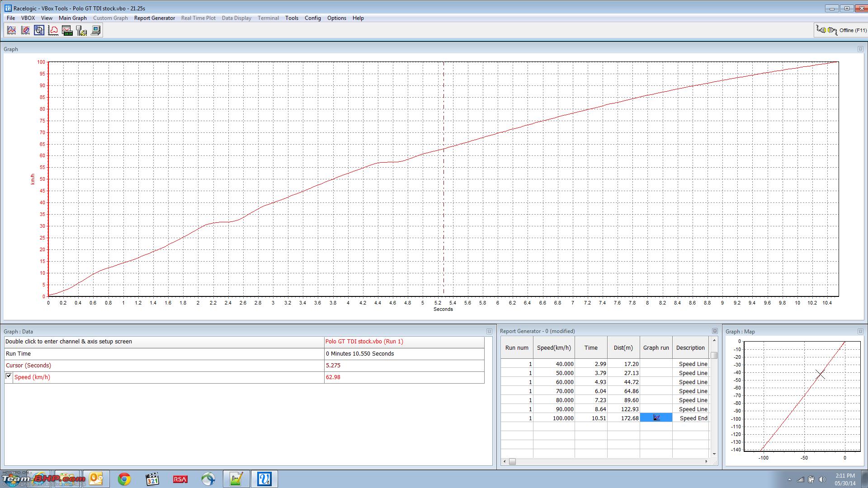The height and width of the screenshot is (488, 868).
Task: Open the View menu
Action: pos(47,18)
